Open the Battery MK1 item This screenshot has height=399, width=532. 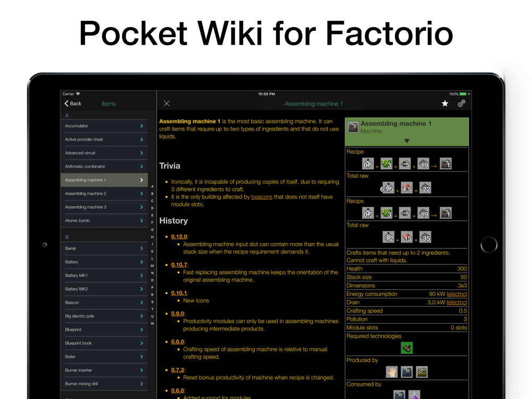(104, 276)
